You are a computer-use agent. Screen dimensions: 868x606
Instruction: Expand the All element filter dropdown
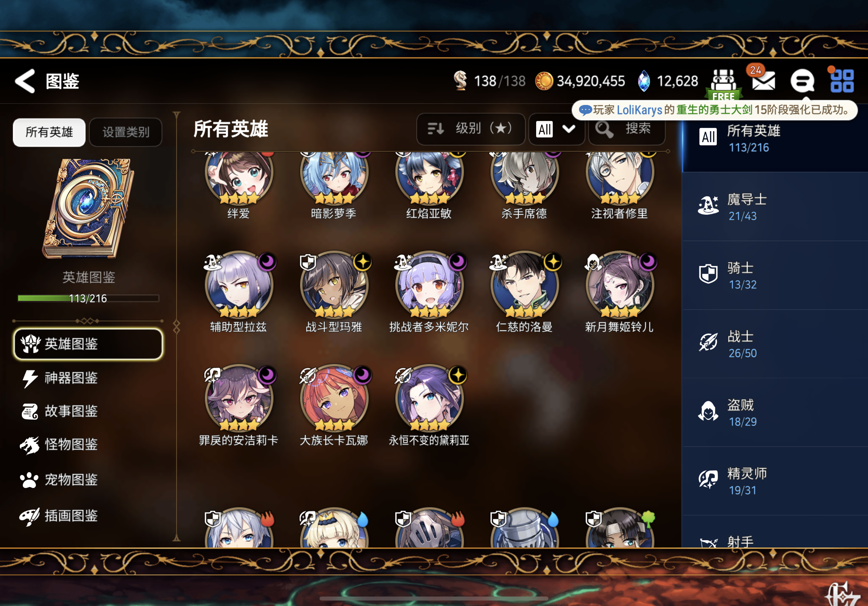coord(556,129)
